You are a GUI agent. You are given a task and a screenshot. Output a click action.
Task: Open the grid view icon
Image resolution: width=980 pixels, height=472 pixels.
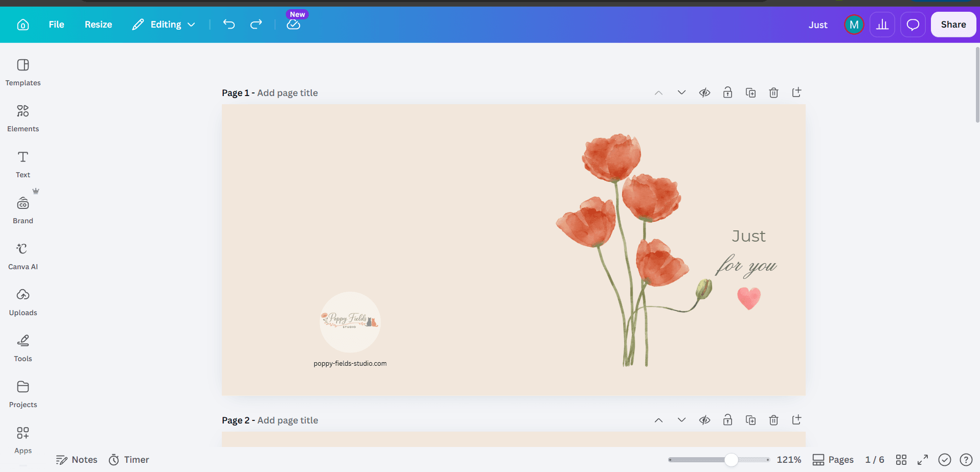(901, 460)
